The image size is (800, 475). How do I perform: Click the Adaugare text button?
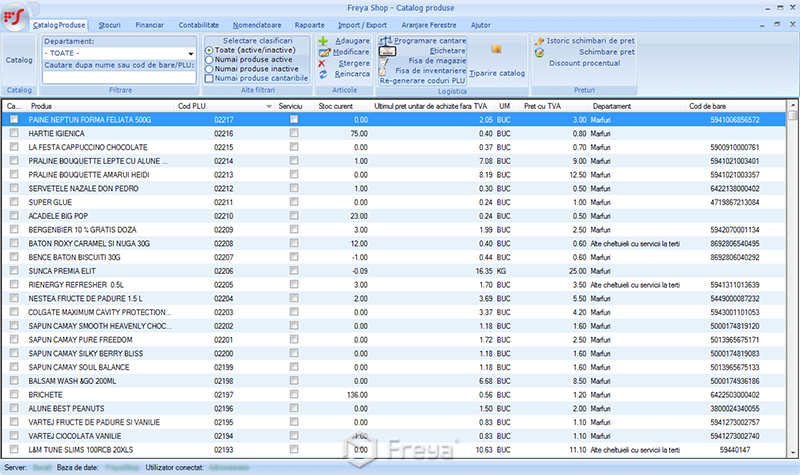tap(353, 41)
